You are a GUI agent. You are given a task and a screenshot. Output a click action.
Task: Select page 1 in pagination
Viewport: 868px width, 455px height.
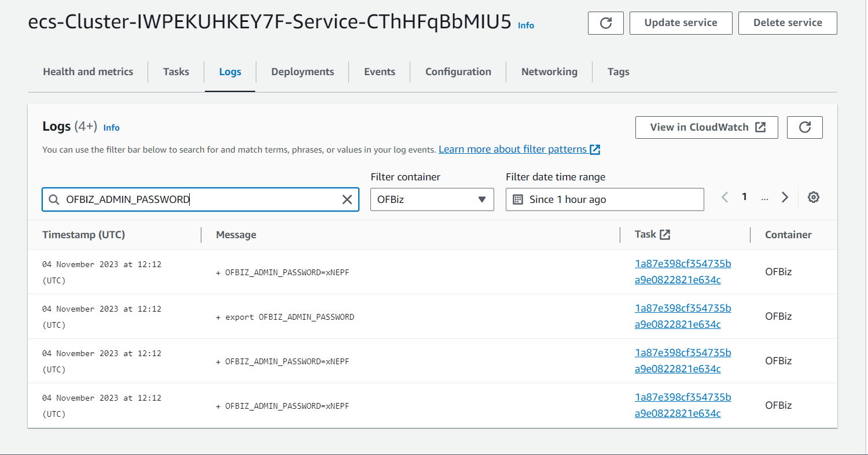745,197
